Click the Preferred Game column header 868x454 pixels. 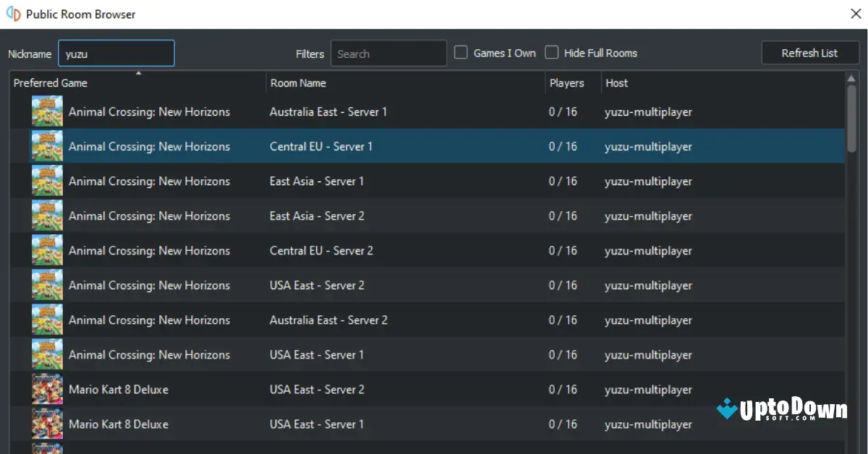point(51,82)
